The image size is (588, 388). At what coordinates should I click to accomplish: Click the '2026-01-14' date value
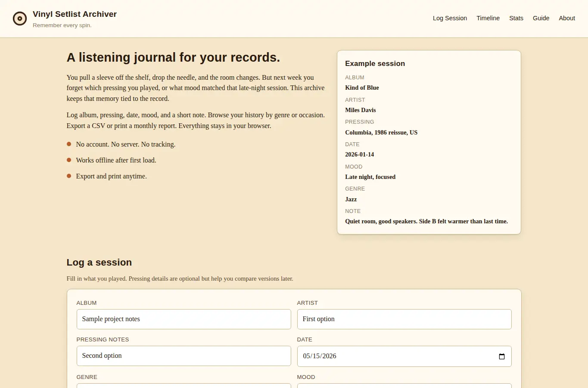coord(359,154)
